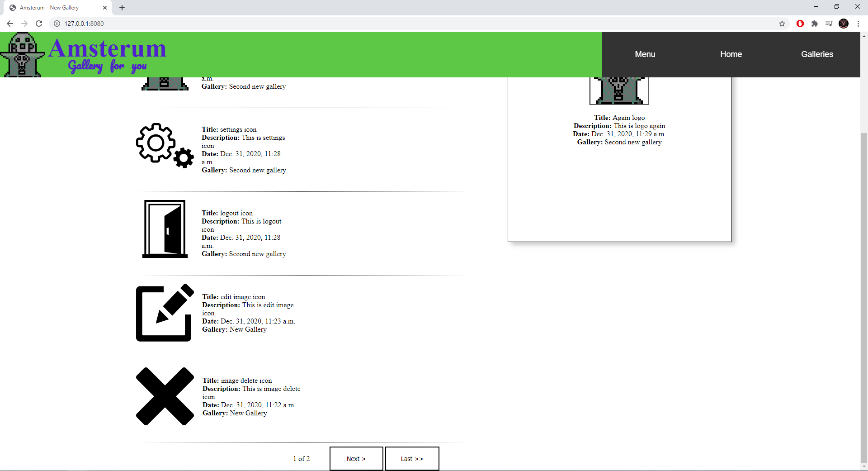Click 'Description: This is logo again' text

coord(619,126)
